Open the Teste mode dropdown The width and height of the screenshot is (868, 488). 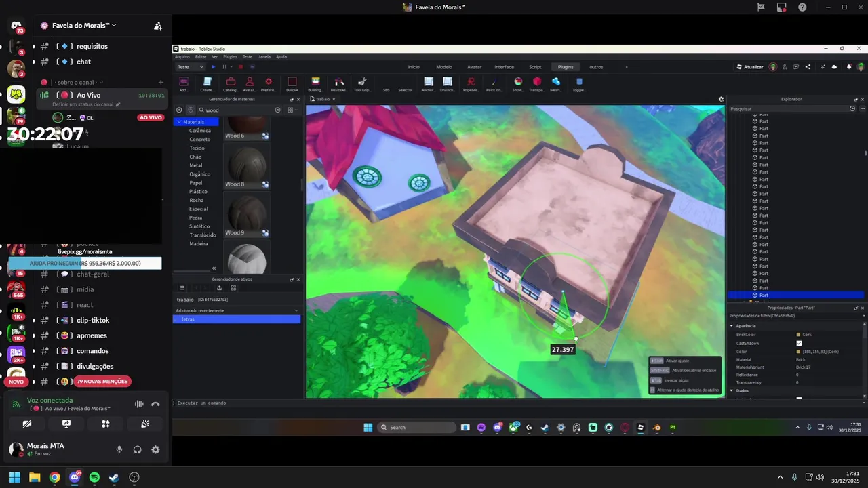click(x=191, y=67)
